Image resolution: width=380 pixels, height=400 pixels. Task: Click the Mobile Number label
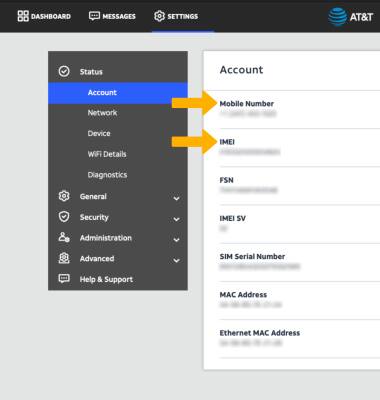tap(247, 104)
